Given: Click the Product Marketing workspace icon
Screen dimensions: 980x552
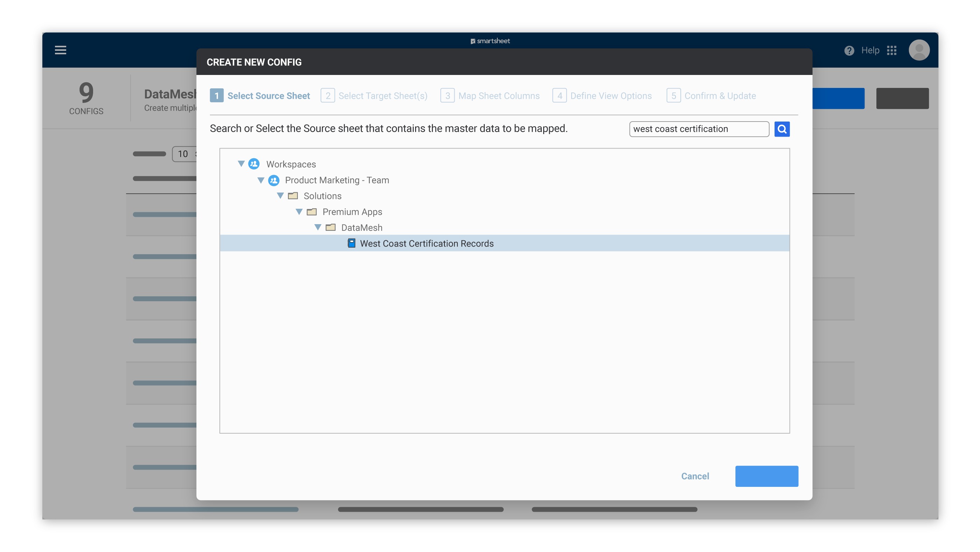Looking at the screenshot, I should point(274,180).
